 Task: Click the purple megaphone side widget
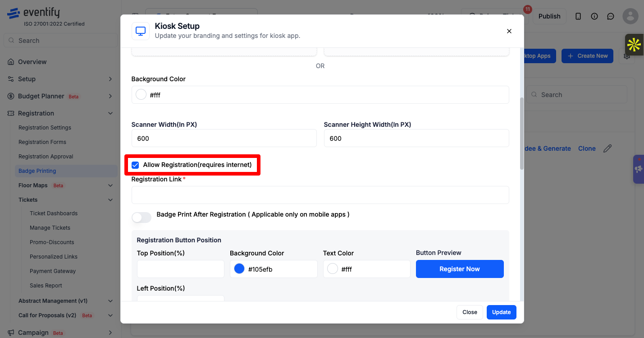point(639,169)
